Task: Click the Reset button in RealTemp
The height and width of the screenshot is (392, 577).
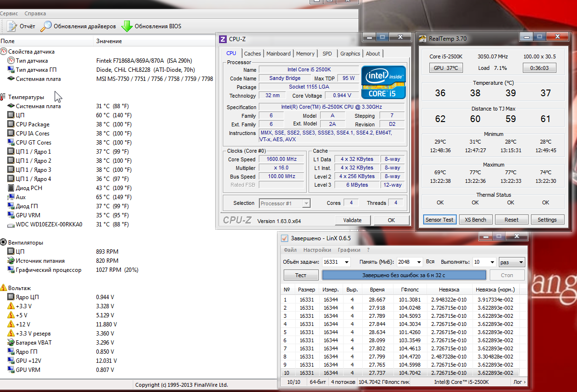Action: tap(511, 220)
